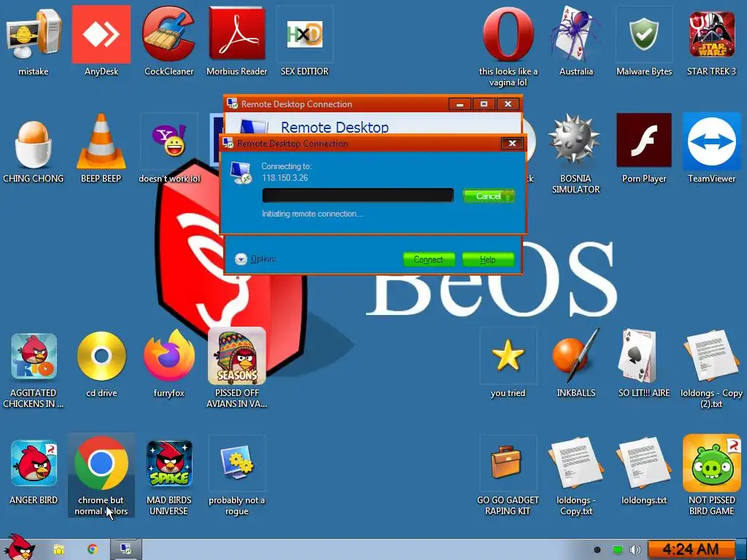747x560 pixels.
Task: Open the SO LIT!!! AIRE solitaire icon
Action: pyautogui.click(x=643, y=363)
